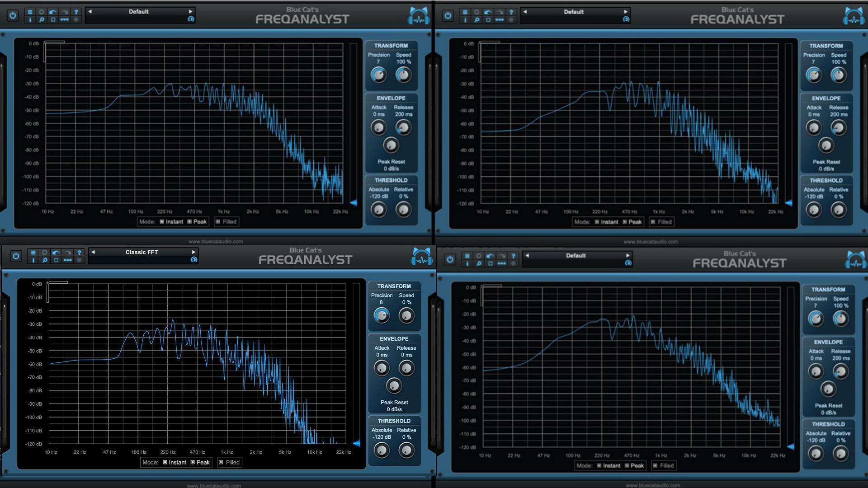Click the info 'i' icon in Classic FFT instance
This screenshot has width=868, height=488.
tap(33, 260)
